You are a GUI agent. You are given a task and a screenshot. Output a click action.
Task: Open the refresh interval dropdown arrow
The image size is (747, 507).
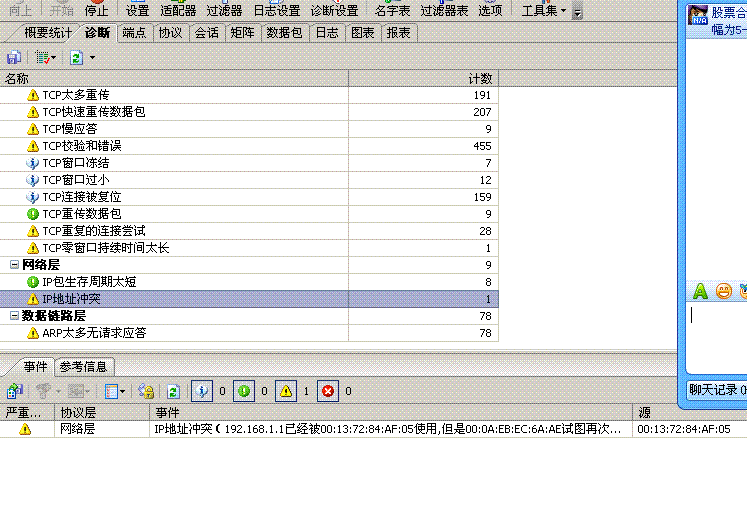pyautogui.click(x=92, y=58)
